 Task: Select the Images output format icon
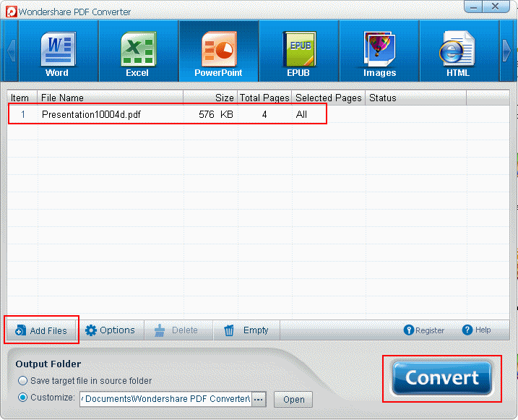pos(379,51)
